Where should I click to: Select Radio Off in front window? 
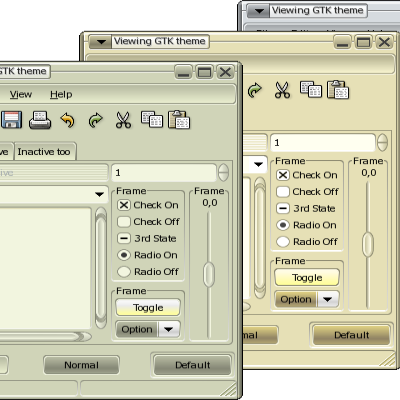tap(124, 272)
